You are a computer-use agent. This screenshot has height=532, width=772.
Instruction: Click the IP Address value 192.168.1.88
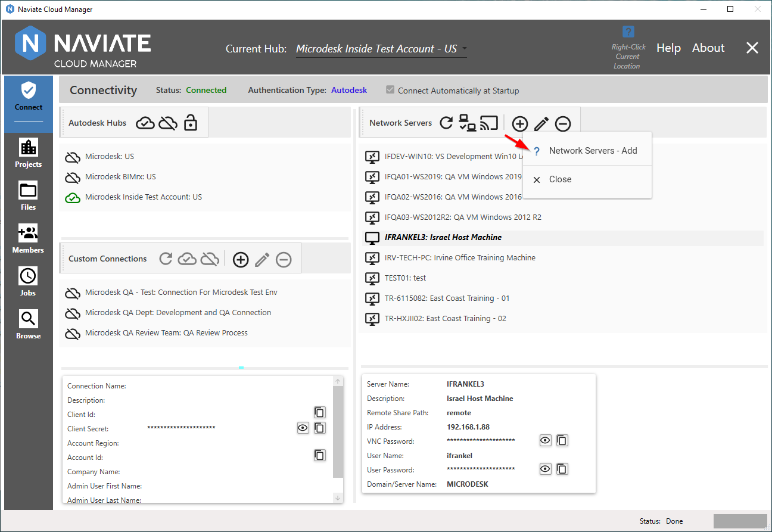point(468,427)
